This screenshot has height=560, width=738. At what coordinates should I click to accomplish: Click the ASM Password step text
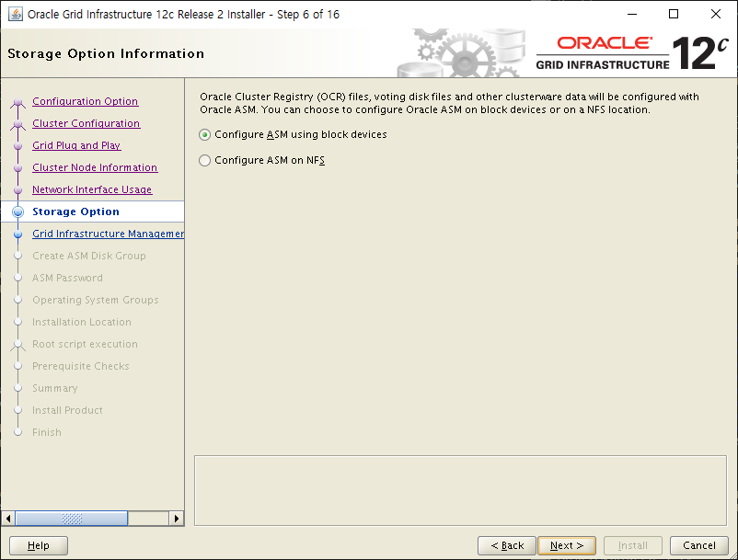pos(67,278)
